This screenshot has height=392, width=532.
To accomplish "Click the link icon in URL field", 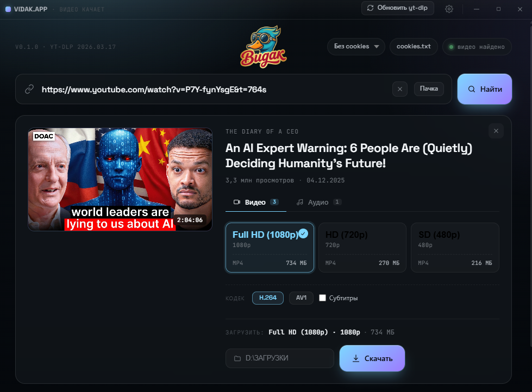I will click(29, 89).
